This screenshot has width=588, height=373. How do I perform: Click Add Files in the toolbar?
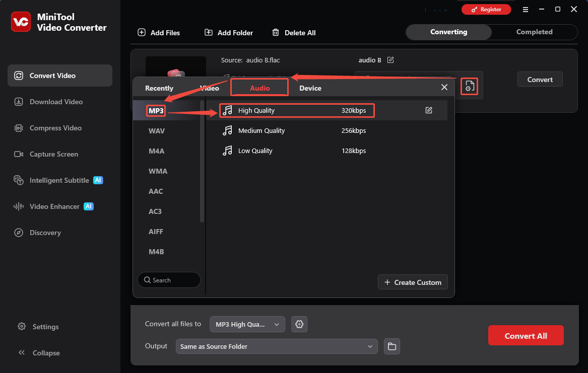tap(159, 33)
